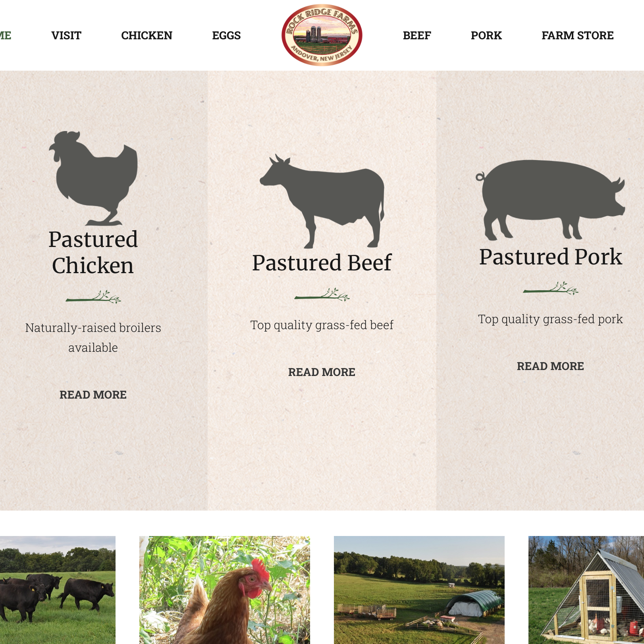This screenshot has width=644, height=644.
Task: Click the cow silhouette icon
Action: [x=322, y=201]
